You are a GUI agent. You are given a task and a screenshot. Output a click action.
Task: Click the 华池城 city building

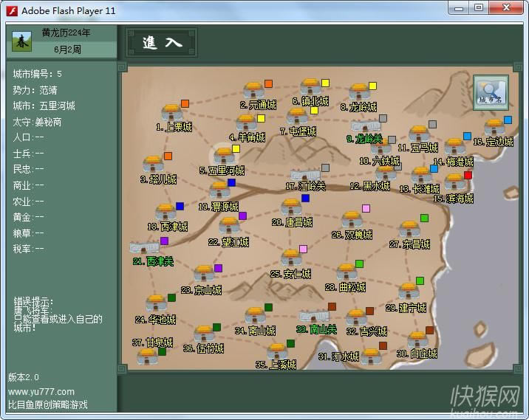(156, 303)
